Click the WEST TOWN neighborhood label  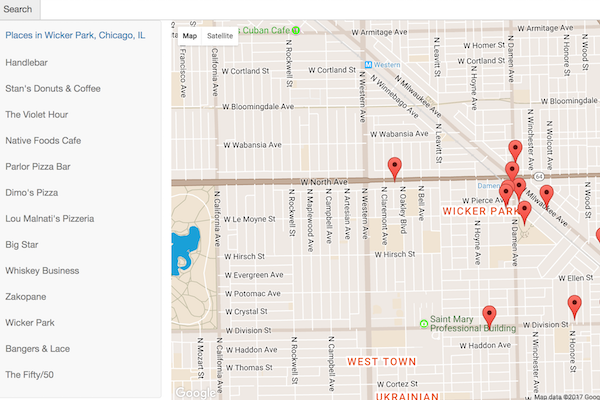382,362
